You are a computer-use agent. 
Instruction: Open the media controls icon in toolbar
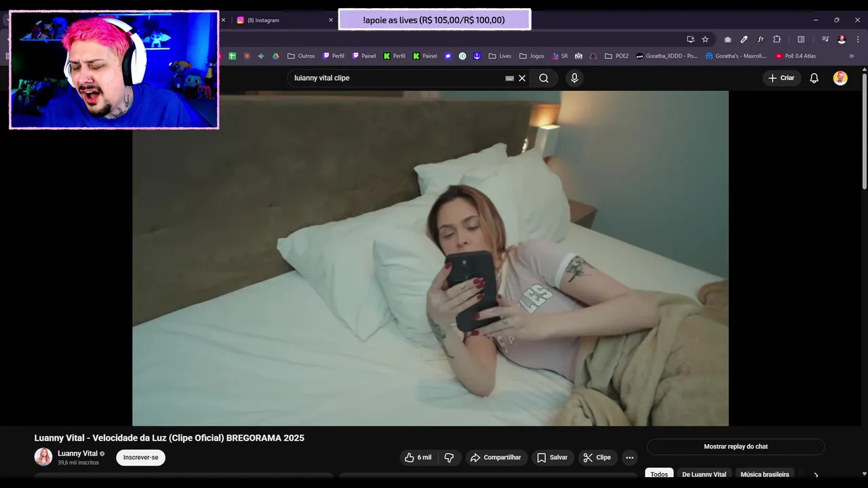[x=825, y=39]
